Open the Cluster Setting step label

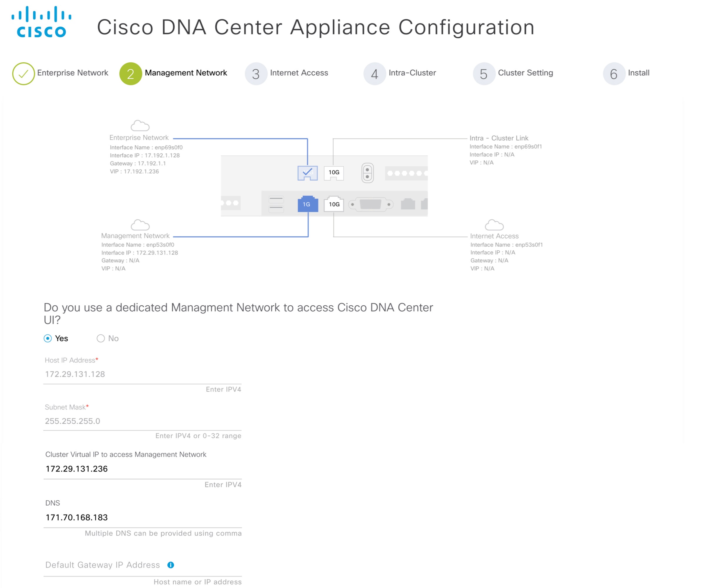click(525, 72)
